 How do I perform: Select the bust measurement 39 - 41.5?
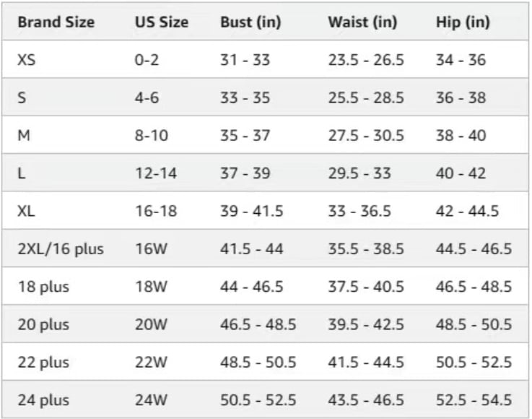[x=251, y=211]
